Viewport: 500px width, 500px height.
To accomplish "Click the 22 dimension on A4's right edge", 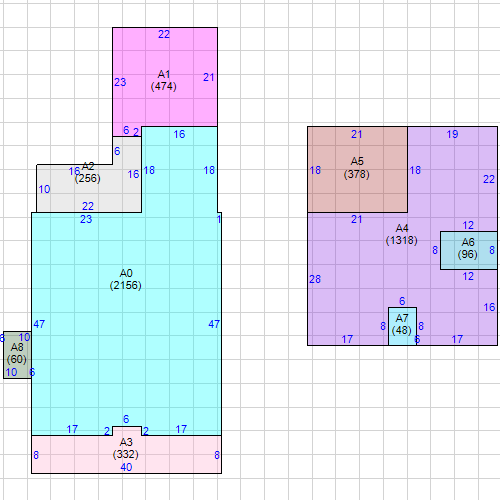I will pos(489,180).
